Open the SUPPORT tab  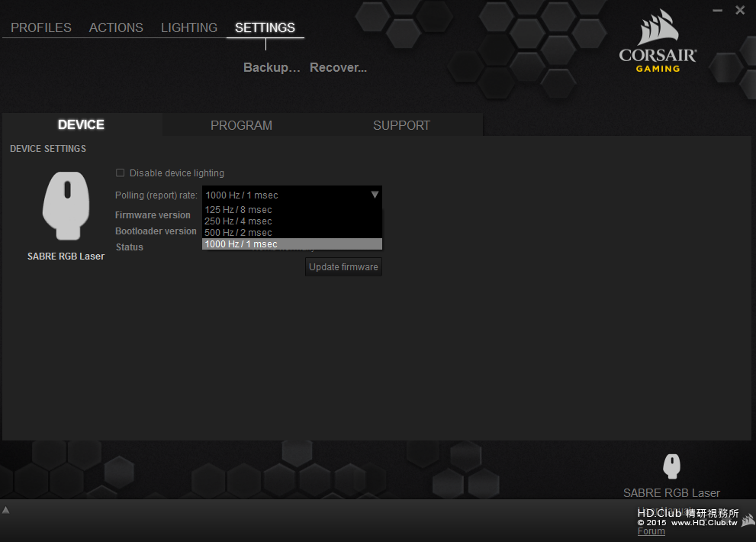coord(401,125)
